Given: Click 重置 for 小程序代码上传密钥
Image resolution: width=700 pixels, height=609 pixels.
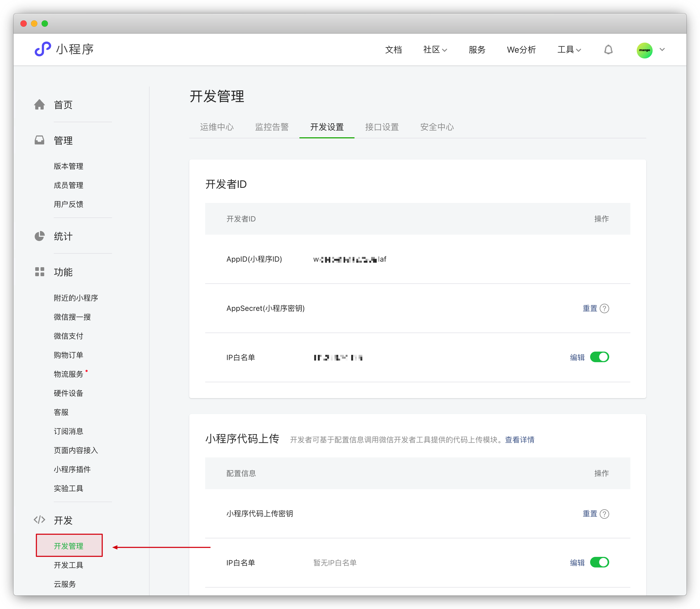Looking at the screenshot, I should click(590, 513).
